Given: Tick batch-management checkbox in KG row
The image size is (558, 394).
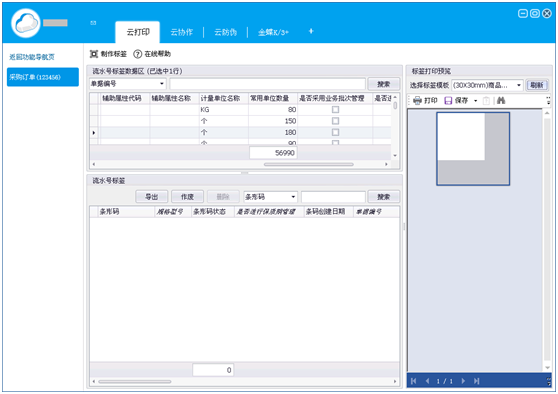Looking at the screenshot, I should point(335,110).
